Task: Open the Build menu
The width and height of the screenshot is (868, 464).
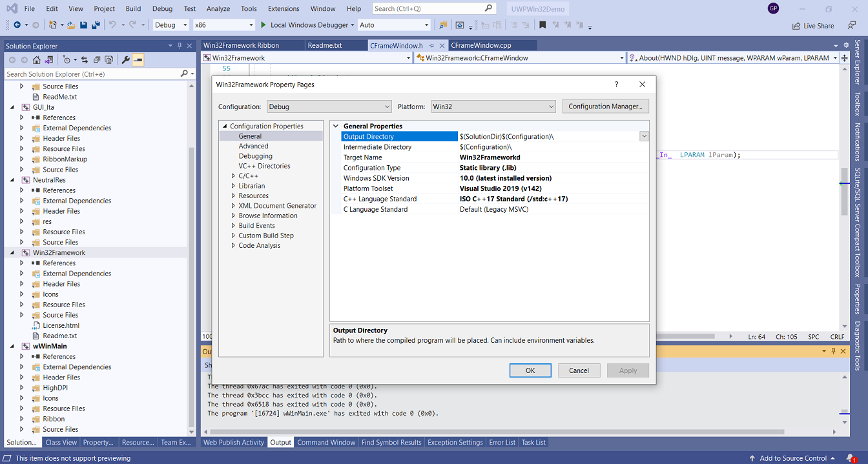Action: pyautogui.click(x=133, y=8)
